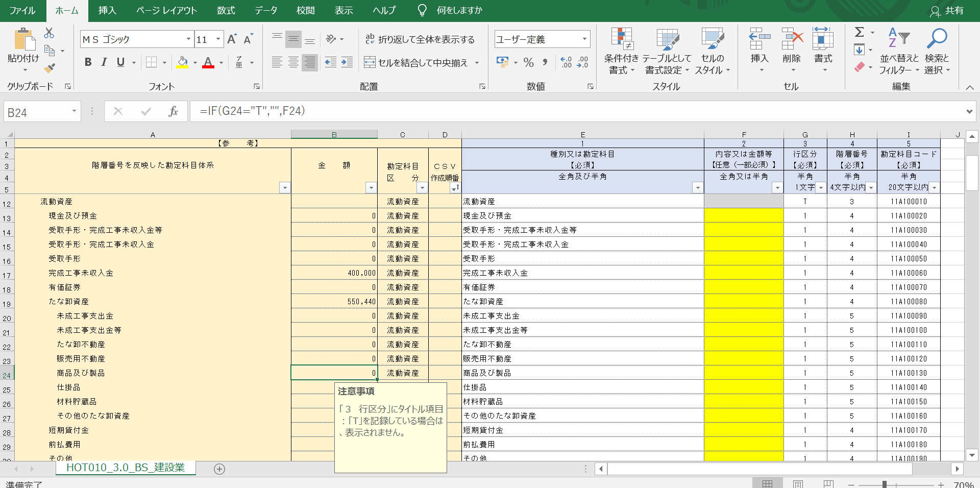The height and width of the screenshot is (488, 980).
Task: Open filter dropdown for 金額 column
Action: point(371,188)
